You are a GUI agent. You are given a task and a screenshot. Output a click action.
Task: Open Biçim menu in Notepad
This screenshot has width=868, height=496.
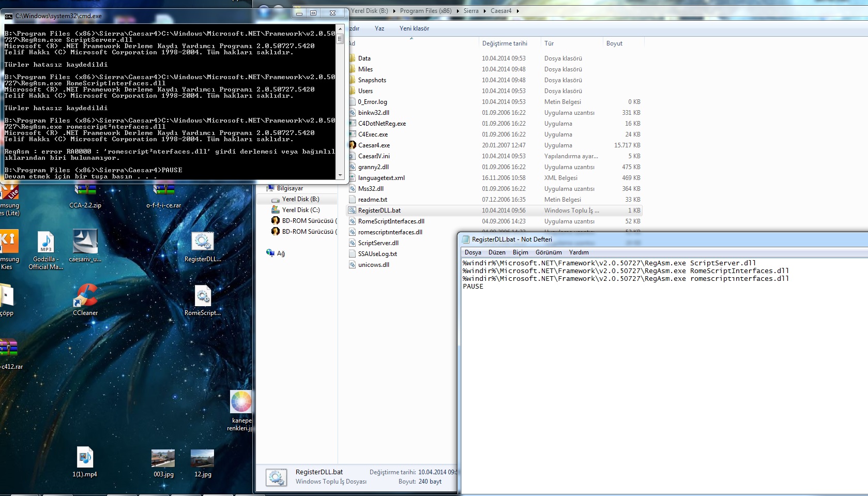pos(521,252)
